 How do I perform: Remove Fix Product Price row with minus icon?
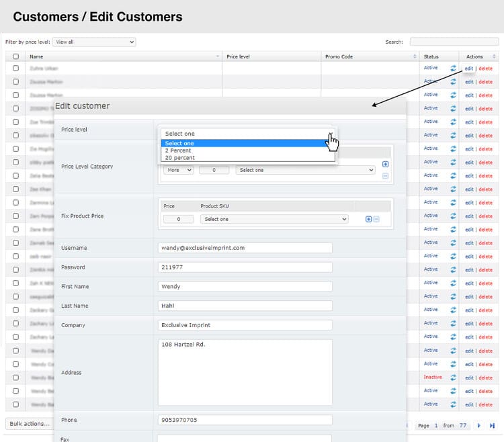(376, 219)
